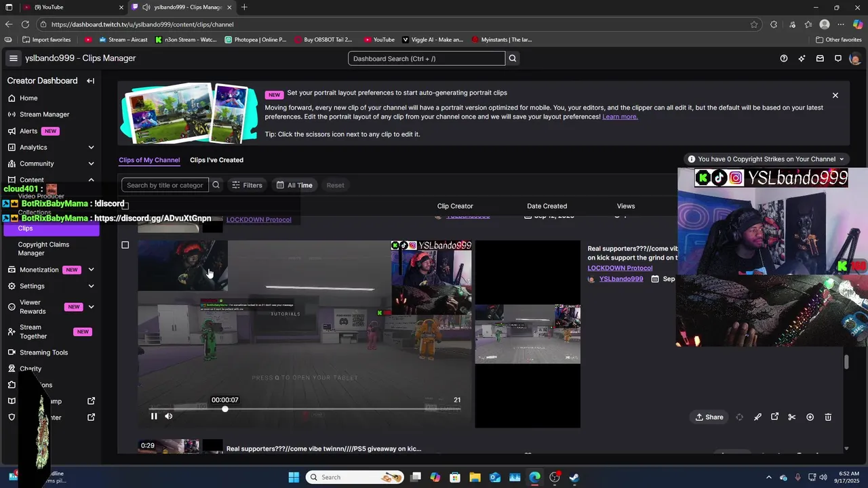Open File Explorer from the taskbar

tap(475, 477)
